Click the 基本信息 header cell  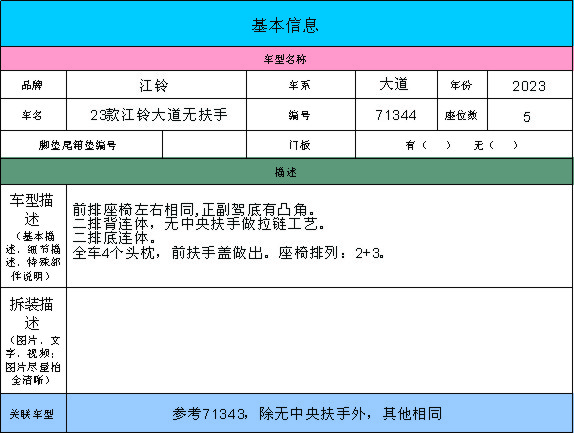click(287, 23)
